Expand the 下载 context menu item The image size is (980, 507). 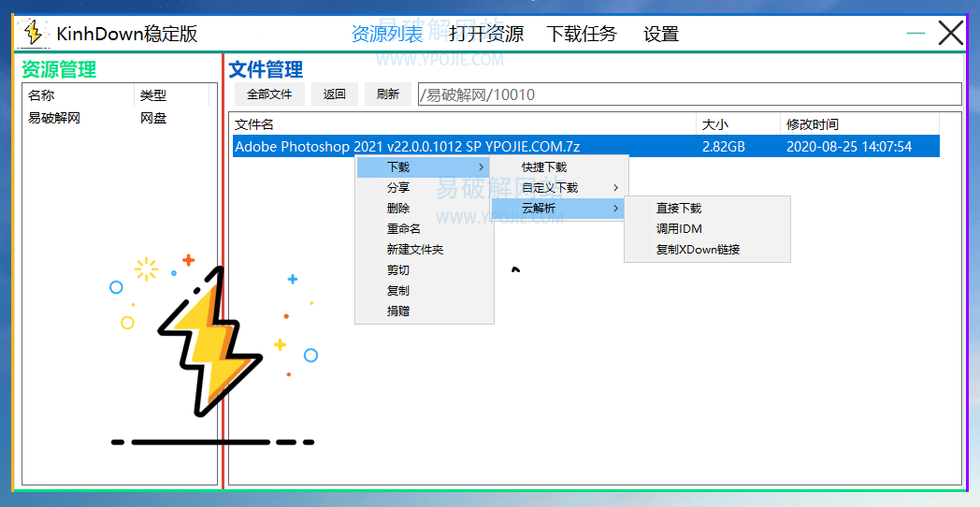coord(424,167)
